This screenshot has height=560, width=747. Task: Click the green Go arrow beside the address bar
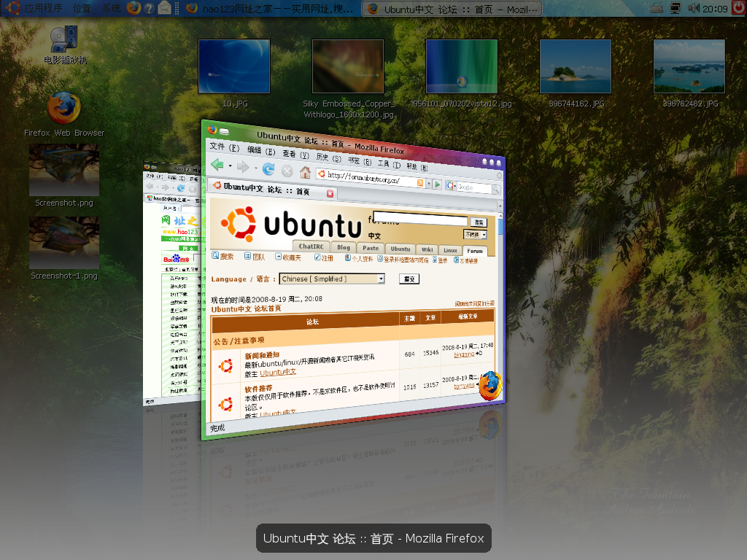point(437,184)
